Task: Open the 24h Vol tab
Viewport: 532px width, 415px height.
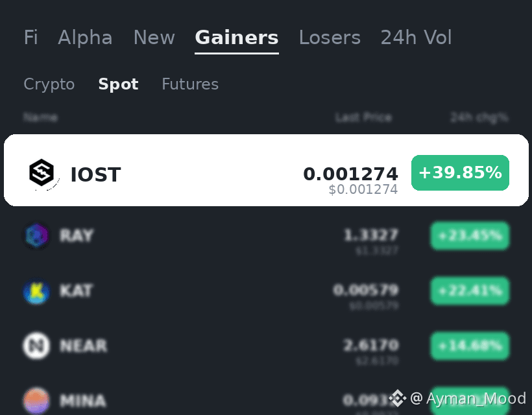Action: 416,38
